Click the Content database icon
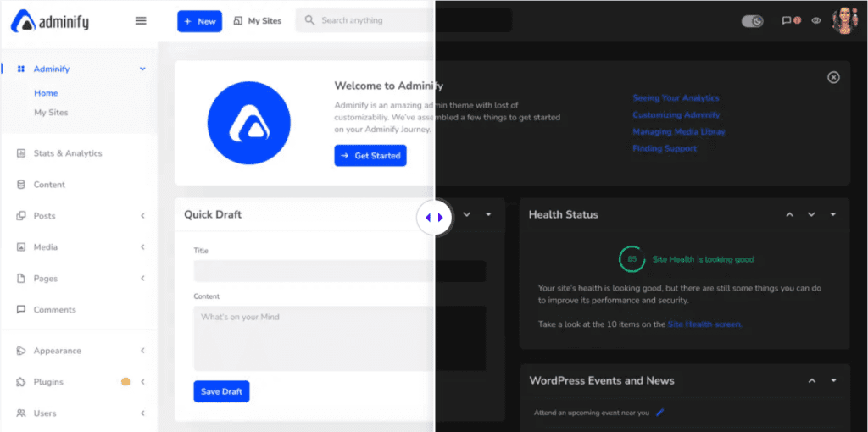Image resolution: width=868 pixels, height=432 pixels. point(21,185)
